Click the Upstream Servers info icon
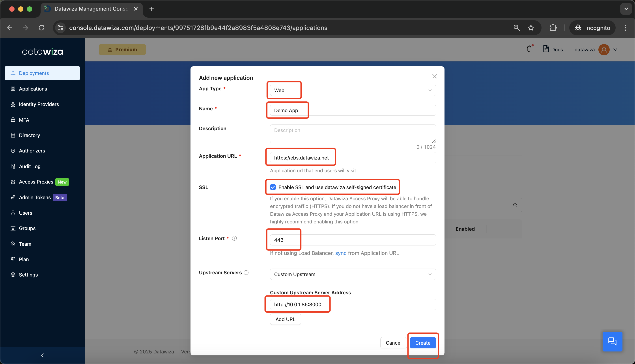 [x=246, y=273]
